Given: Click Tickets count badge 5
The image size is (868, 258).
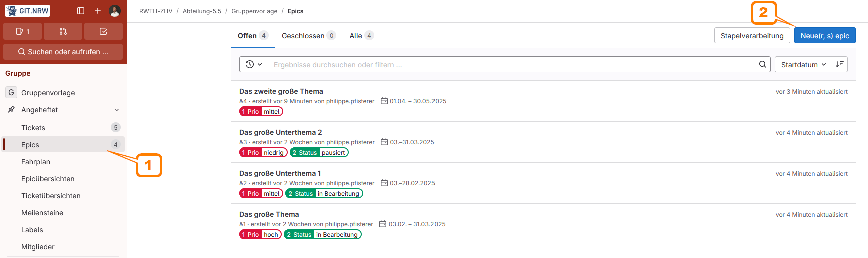Looking at the screenshot, I should click(116, 128).
